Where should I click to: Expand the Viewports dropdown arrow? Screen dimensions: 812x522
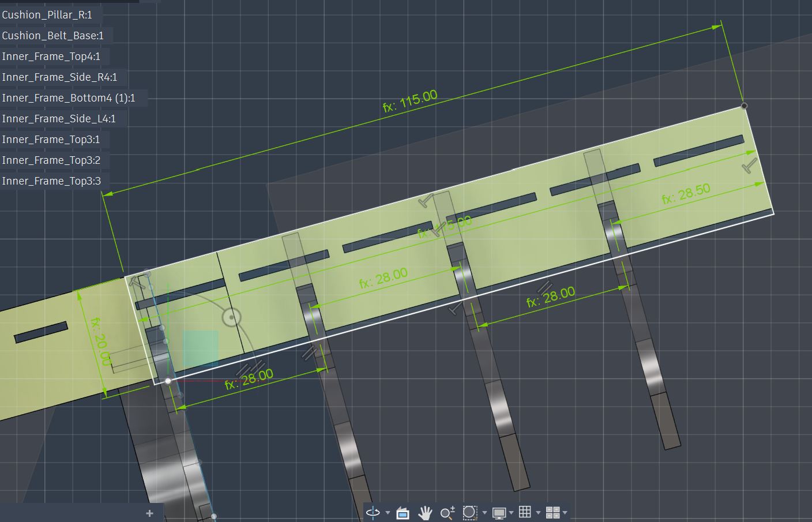(565, 512)
